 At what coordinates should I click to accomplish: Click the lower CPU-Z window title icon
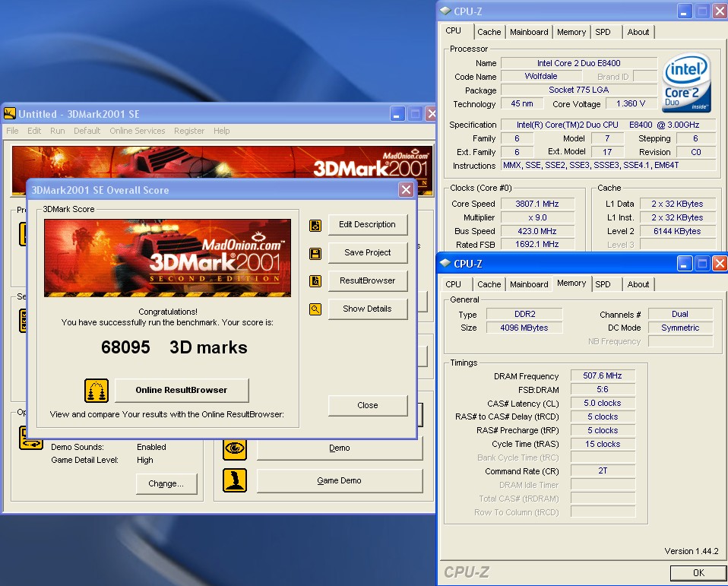445,263
